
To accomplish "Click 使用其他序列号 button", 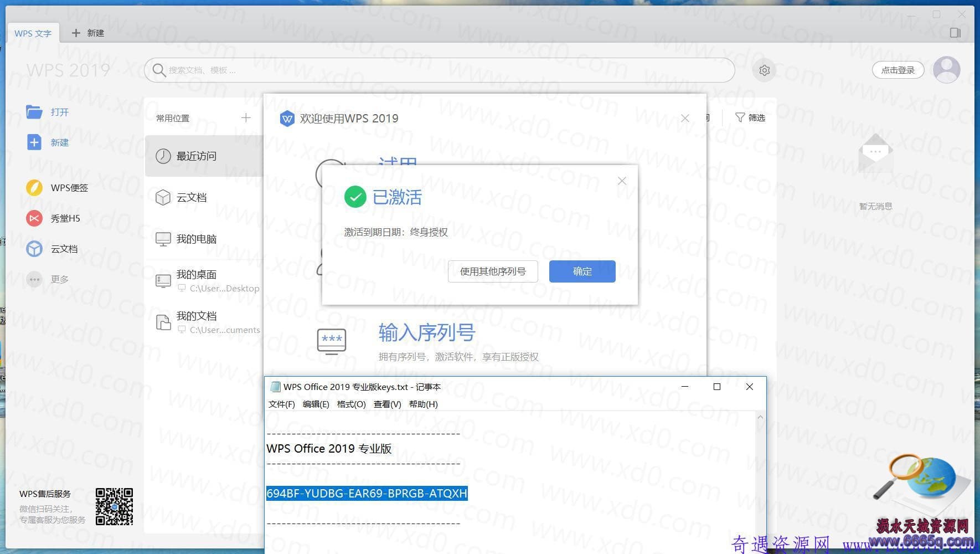I will 493,271.
